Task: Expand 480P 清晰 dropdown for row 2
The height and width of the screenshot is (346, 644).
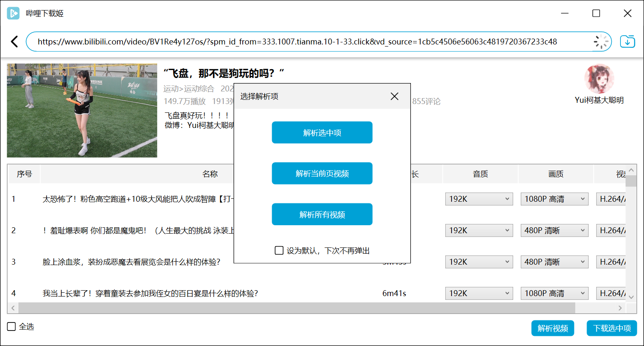Action: coord(554,230)
